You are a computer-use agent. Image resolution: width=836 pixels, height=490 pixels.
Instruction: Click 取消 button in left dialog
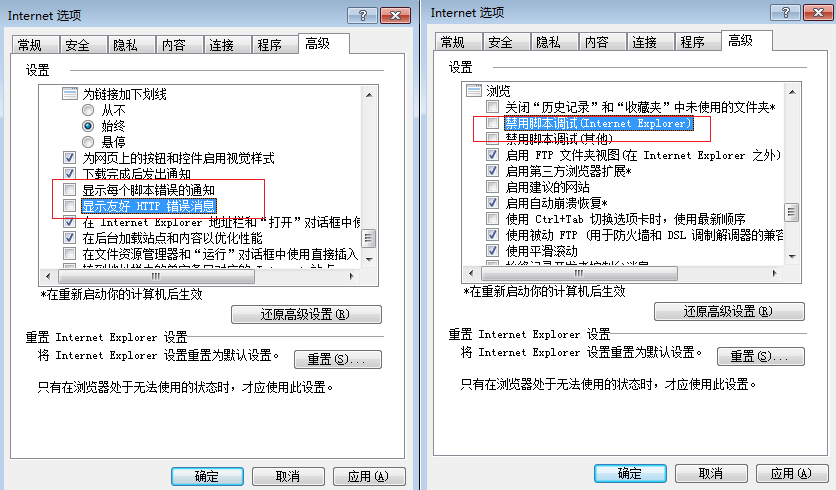[x=288, y=476]
